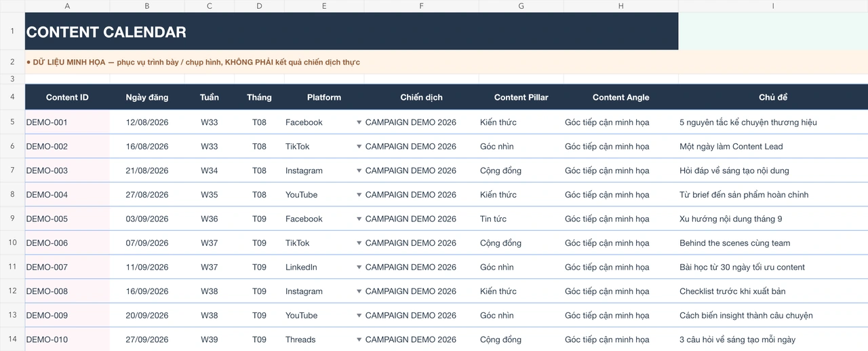This screenshot has width=868, height=351.
Task: Open campaign dropdown in row DEMO-002
Action: pyautogui.click(x=359, y=147)
